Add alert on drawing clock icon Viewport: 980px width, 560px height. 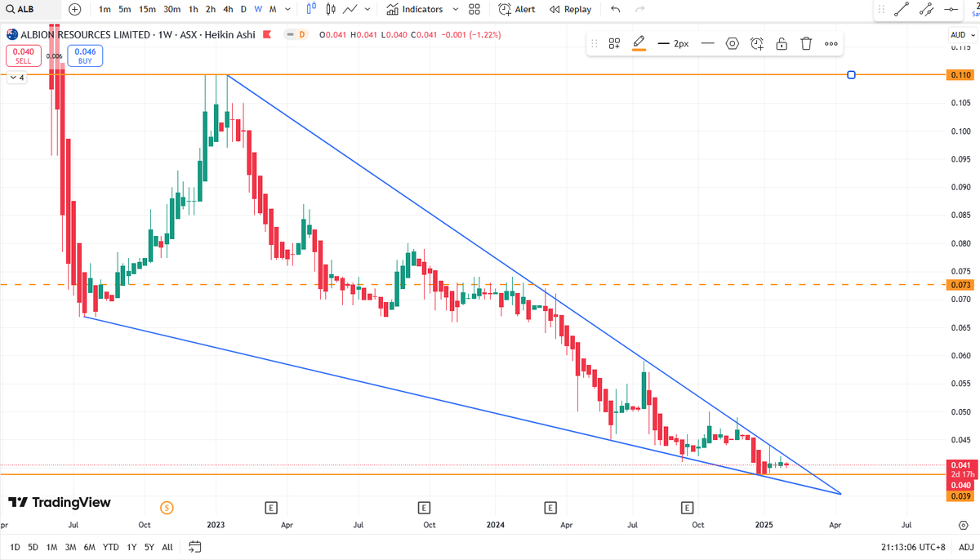[x=757, y=43]
